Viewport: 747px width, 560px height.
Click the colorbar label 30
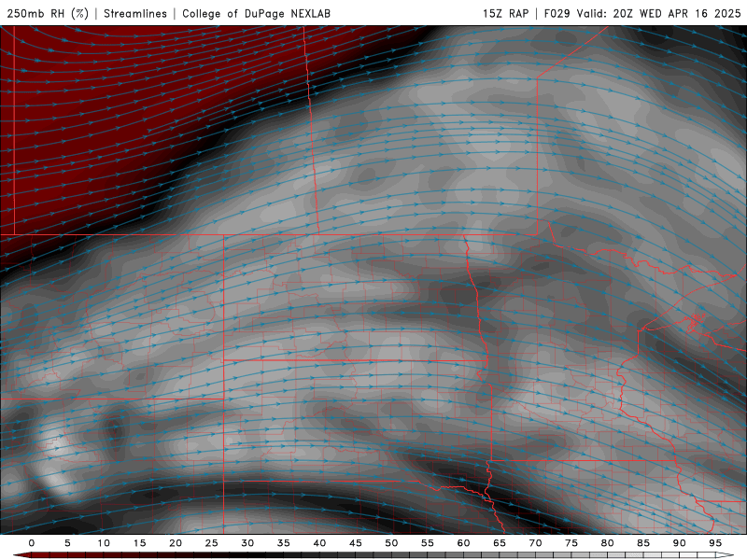point(247,543)
